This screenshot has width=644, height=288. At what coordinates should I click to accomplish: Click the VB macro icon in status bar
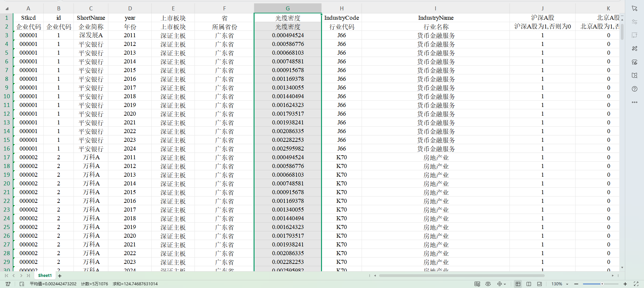coord(8,284)
